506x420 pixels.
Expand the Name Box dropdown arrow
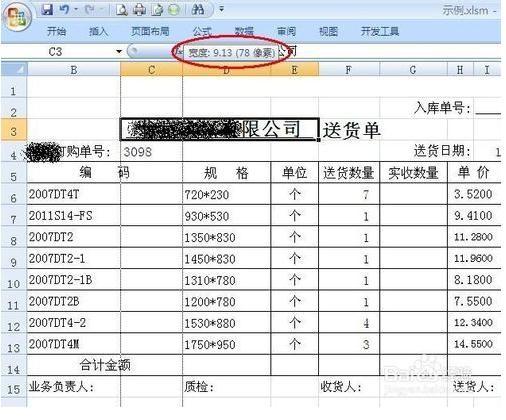click(119, 52)
